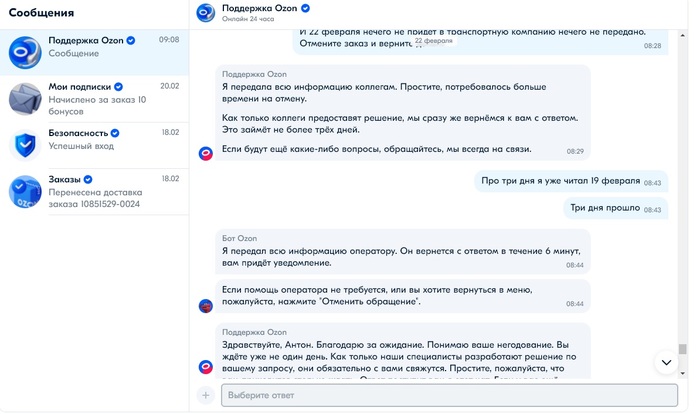Click verified badge beside sidebar Поддержка Ozon

pos(130,41)
